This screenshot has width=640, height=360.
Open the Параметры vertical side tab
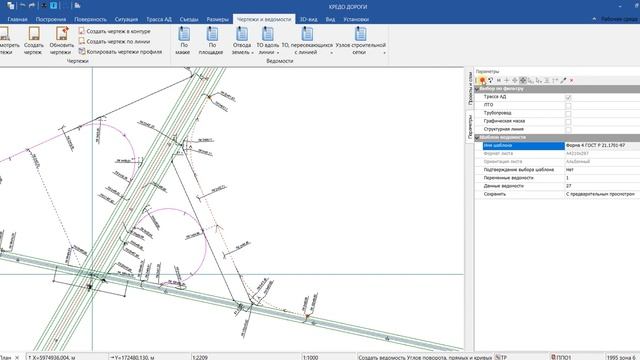click(470, 126)
